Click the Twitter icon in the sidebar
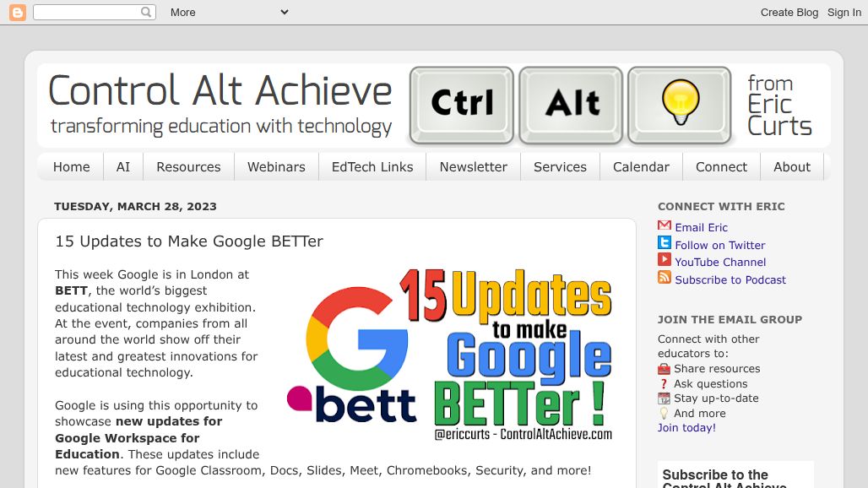The width and height of the screenshot is (868, 488). pyautogui.click(x=664, y=244)
